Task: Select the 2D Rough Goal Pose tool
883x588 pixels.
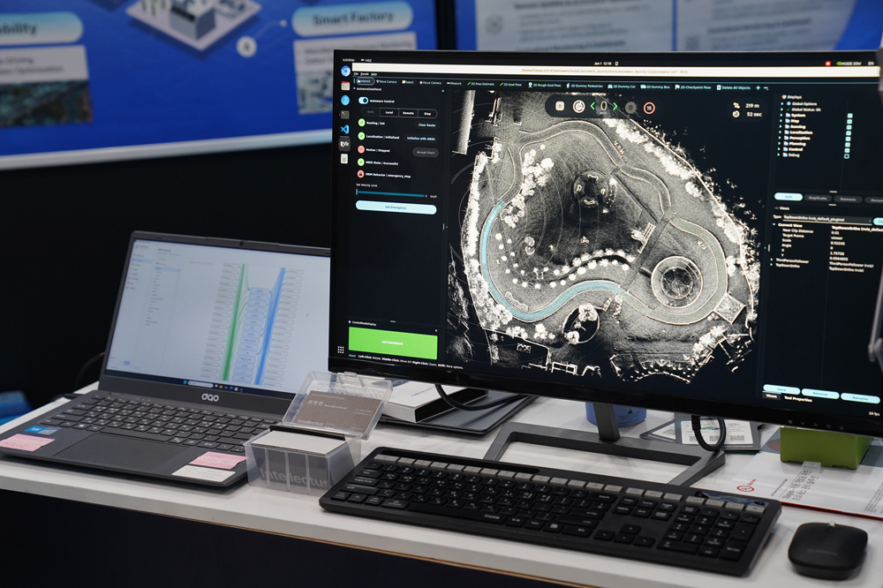Action: [x=545, y=85]
